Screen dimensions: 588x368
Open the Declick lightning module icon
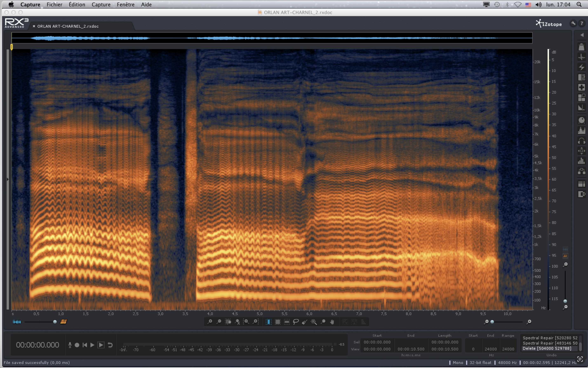pyautogui.click(x=581, y=67)
